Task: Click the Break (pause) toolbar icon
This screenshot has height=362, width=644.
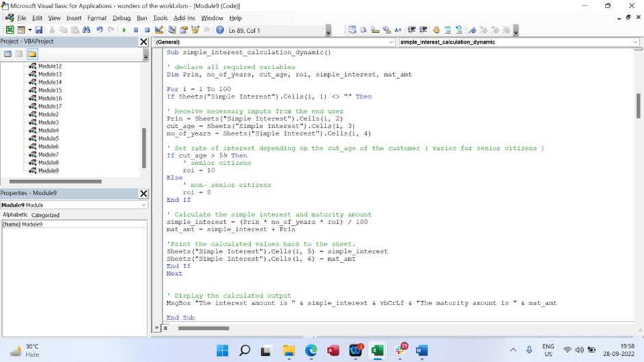Action: (x=136, y=30)
